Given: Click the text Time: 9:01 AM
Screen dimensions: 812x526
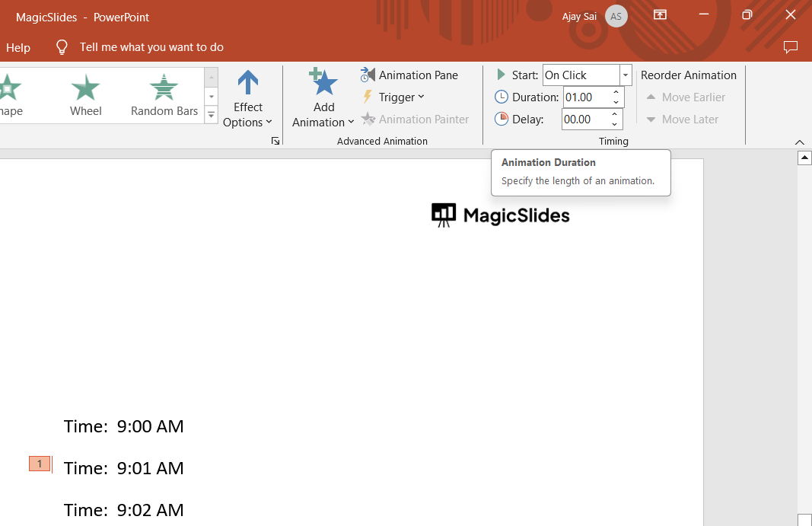Looking at the screenshot, I should [x=124, y=468].
